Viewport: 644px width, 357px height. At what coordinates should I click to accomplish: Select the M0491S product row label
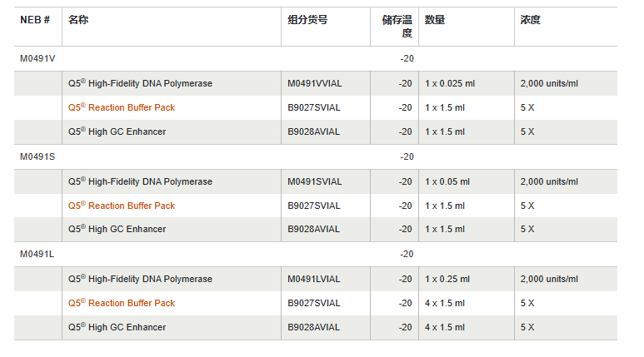click(x=37, y=157)
